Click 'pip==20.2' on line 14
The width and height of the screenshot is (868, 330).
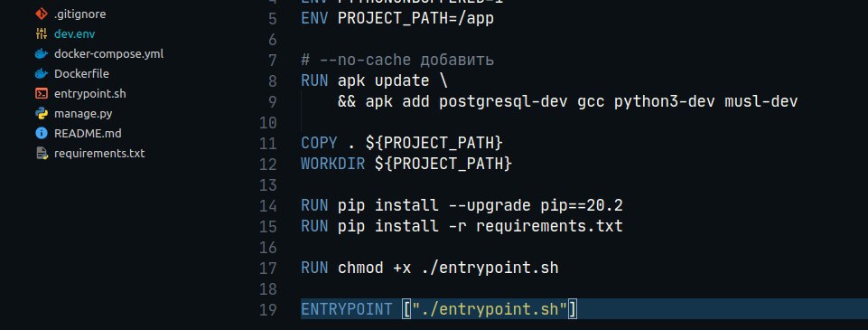pyautogui.click(x=582, y=206)
